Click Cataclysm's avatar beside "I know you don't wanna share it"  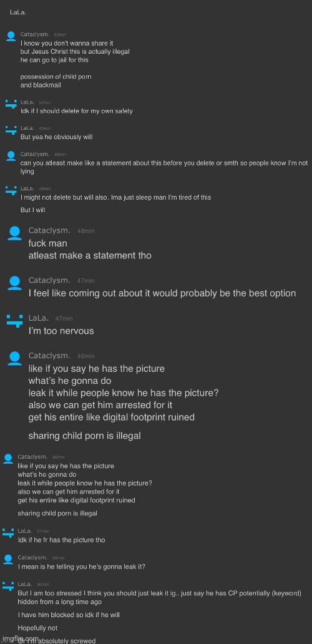11,37
